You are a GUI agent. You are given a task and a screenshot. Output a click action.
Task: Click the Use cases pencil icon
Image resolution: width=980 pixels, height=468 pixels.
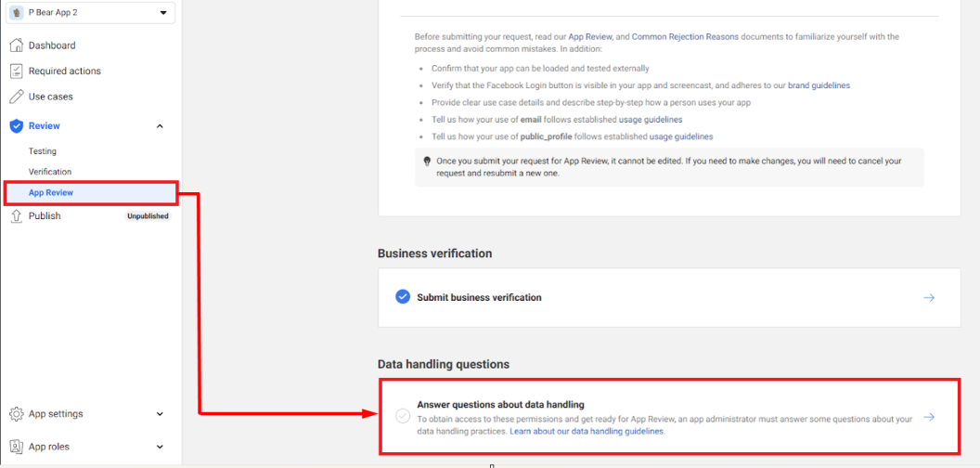coord(17,97)
